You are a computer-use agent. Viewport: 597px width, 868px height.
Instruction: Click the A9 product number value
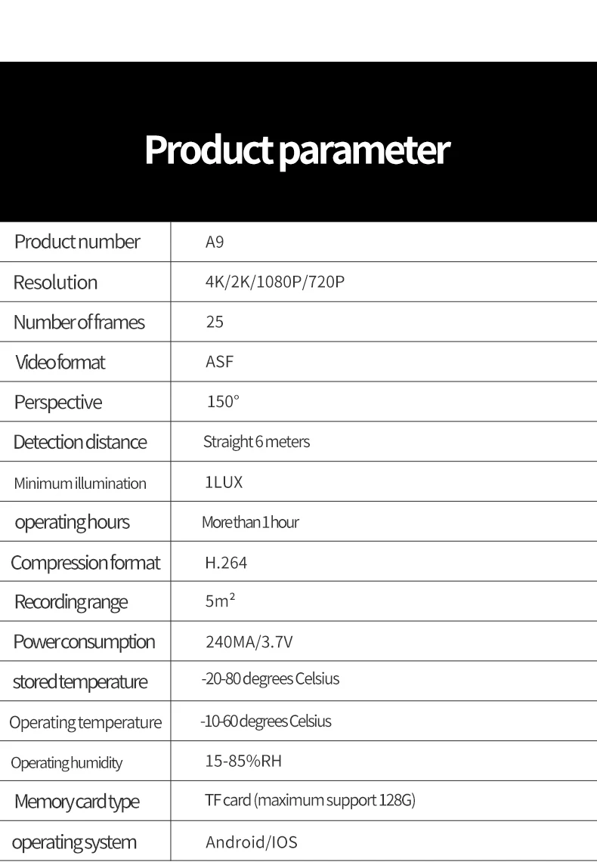pyautogui.click(x=215, y=242)
